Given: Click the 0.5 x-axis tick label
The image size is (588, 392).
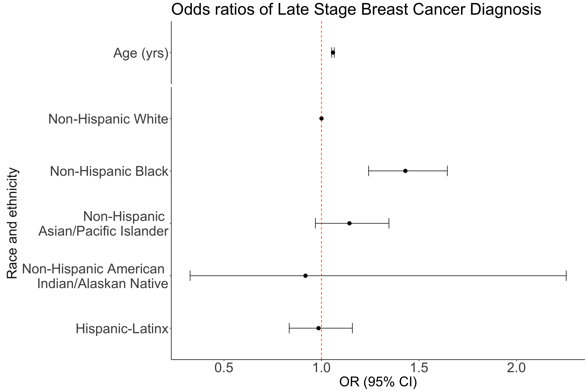Looking at the screenshot, I should tap(224, 369).
